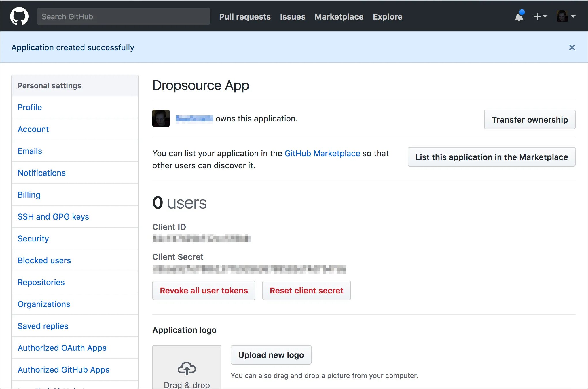Screen dimensions: 588x389
Task: Dismiss the success banner with the X
Action: point(572,47)
